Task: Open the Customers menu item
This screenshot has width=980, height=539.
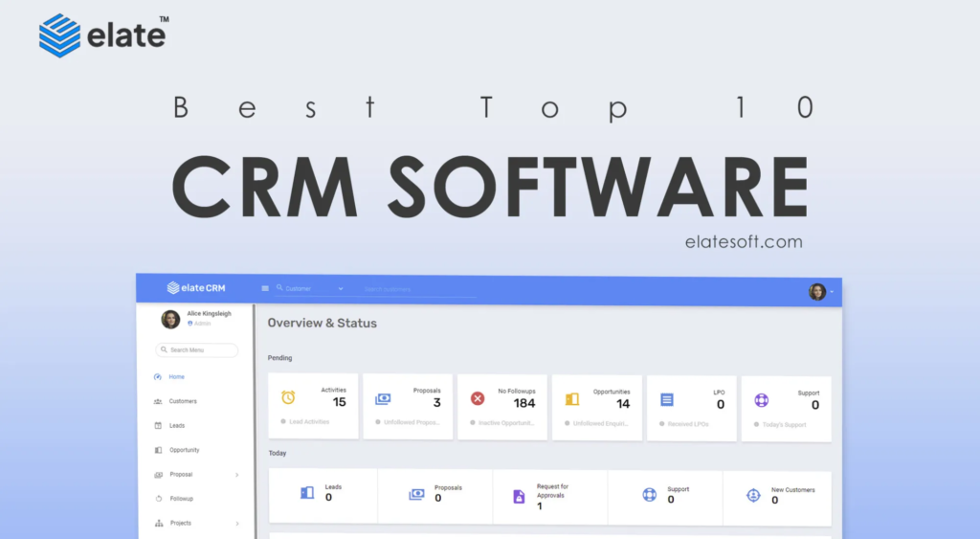Action: pos(183,401)
